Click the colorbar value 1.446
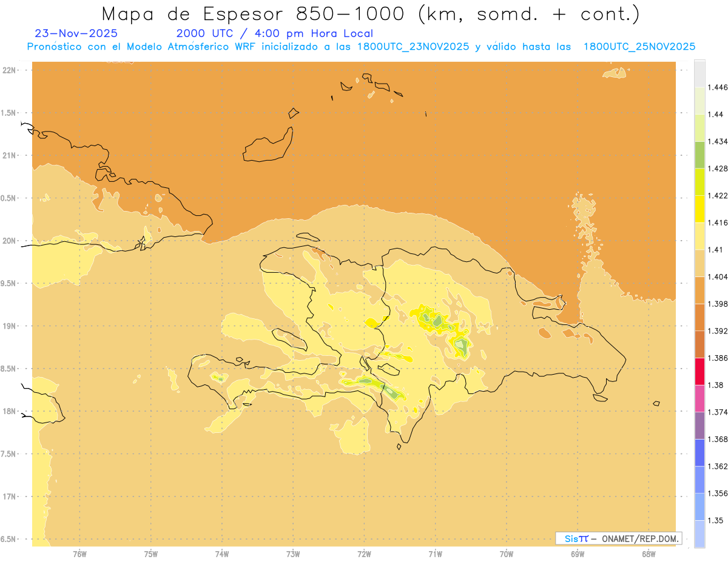This screenshot has height=562, width=728. [718, 87]
